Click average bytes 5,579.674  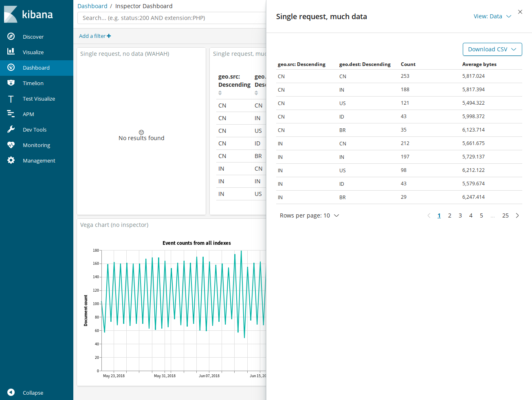473,184
